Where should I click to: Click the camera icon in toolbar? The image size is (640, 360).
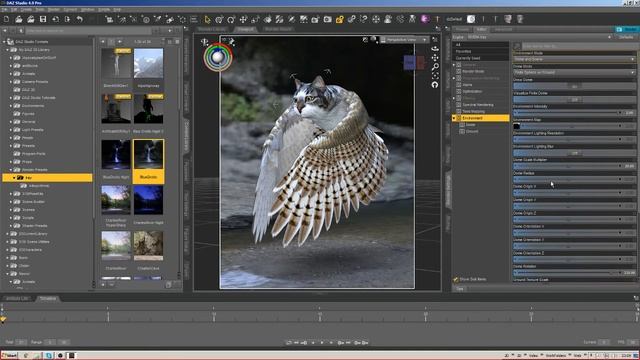tap(327, 19)
